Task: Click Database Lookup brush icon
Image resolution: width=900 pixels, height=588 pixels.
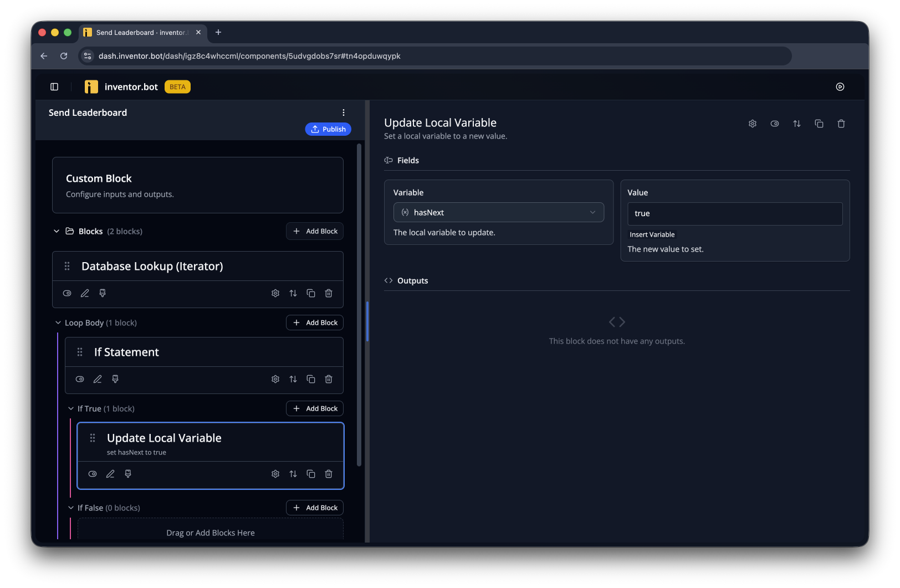Action: (103, 293)
